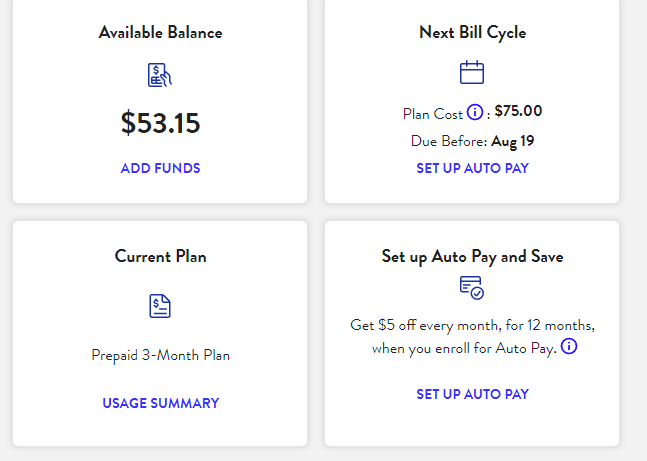The image size is (647, 461).
Task: Click the Available Balance bill-in-hand icon
Action: (160, 75)
